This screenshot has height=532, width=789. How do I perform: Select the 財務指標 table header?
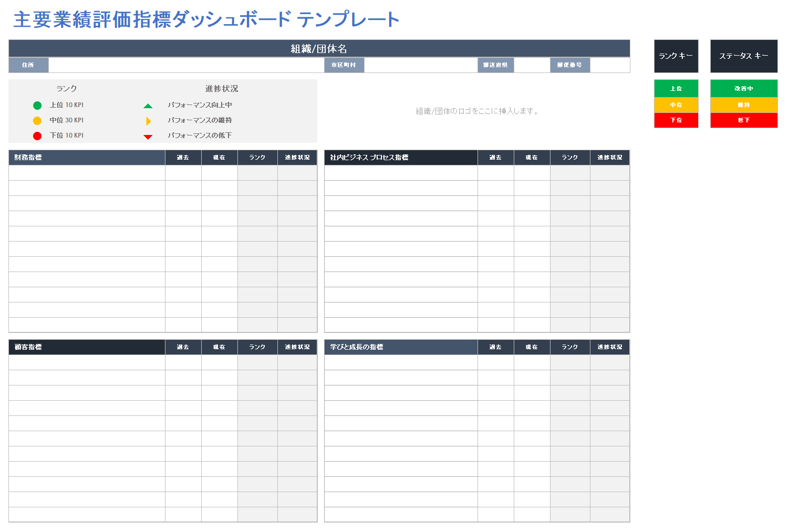(87, 158)
